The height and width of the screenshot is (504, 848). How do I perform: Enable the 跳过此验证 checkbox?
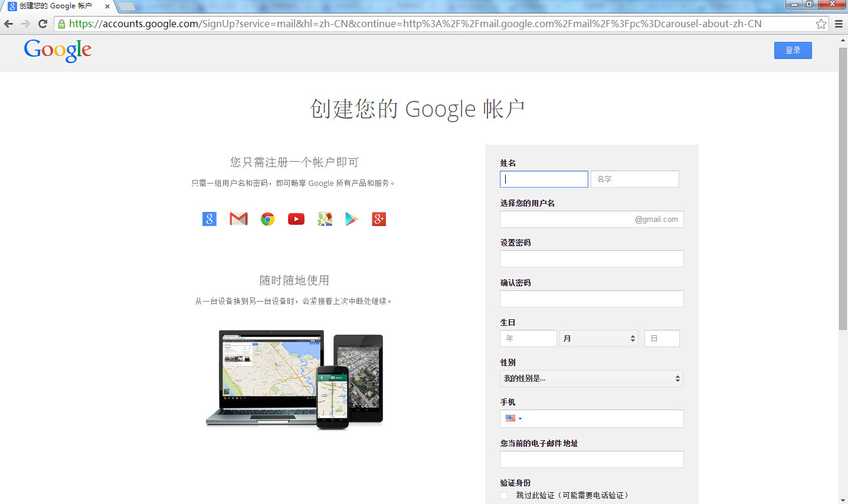coord(503,496)
